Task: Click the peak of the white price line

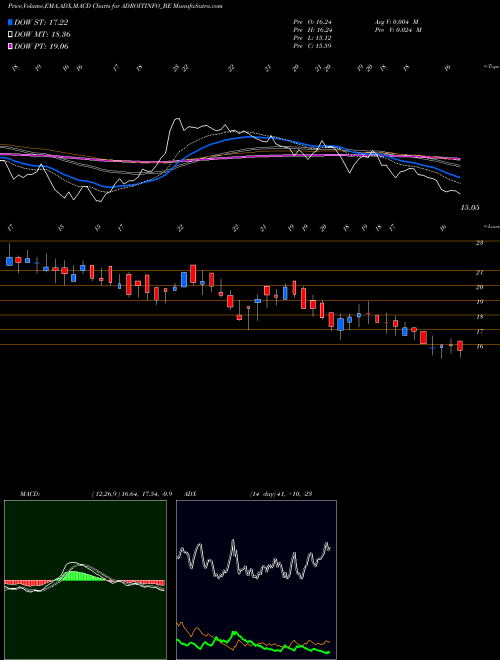Action: (x=177, y=120)
